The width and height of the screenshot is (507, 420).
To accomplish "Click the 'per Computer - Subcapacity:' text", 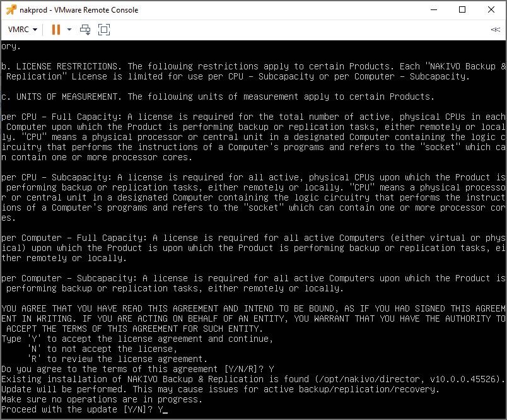I will [x=69, y=278].
